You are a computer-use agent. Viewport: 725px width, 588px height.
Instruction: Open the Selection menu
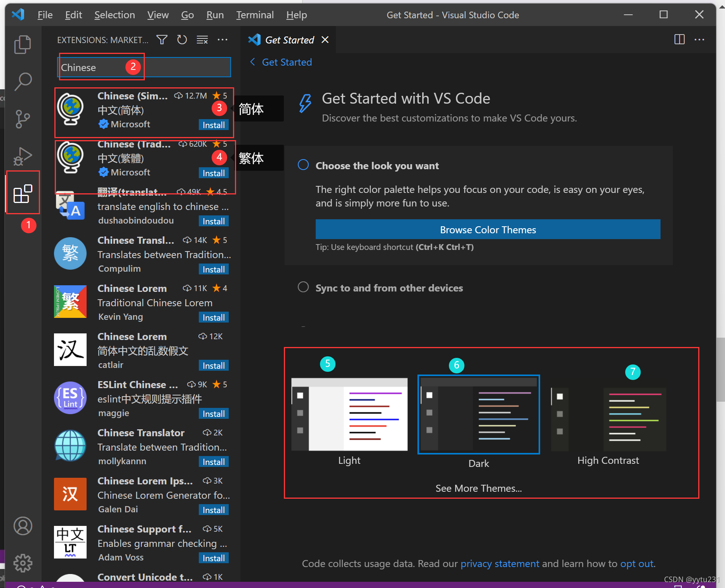(x=115, y=15)
